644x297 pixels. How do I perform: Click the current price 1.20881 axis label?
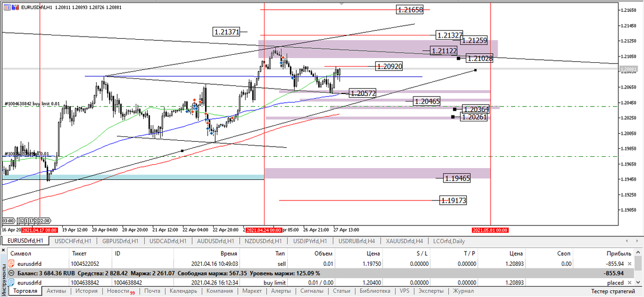pos(629,69)
